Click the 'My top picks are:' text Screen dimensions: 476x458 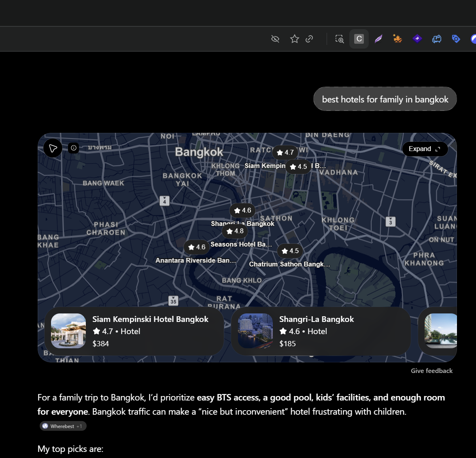coord(70,449)
